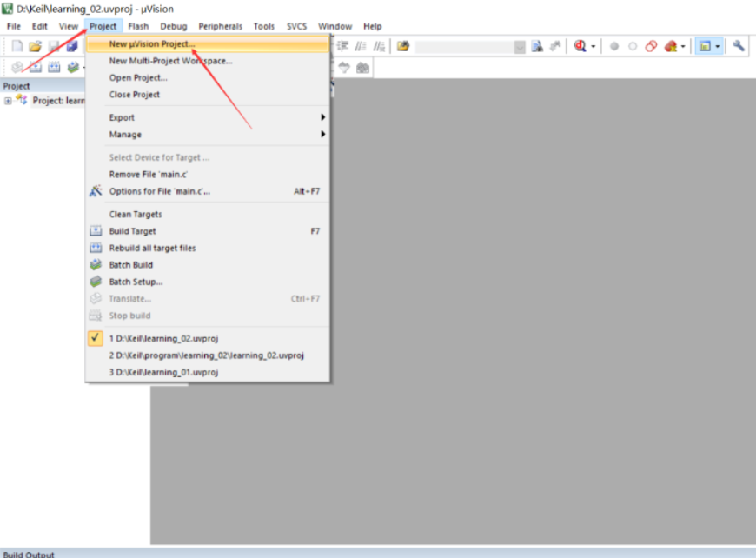Image resolution: width=756 pixels, height=558 pixels.
Task: Select checked recent project 1 learning_02.uvproj
Action: point(207,338)
